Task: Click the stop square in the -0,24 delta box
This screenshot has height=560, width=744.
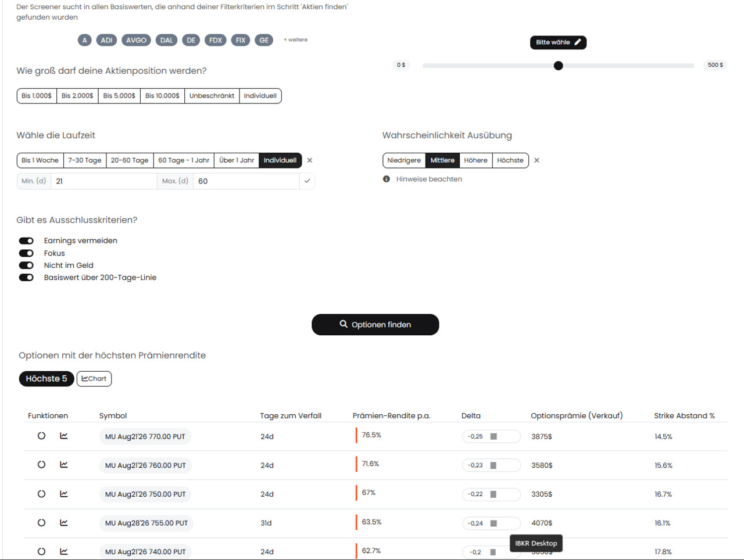Action: point(493,523)
